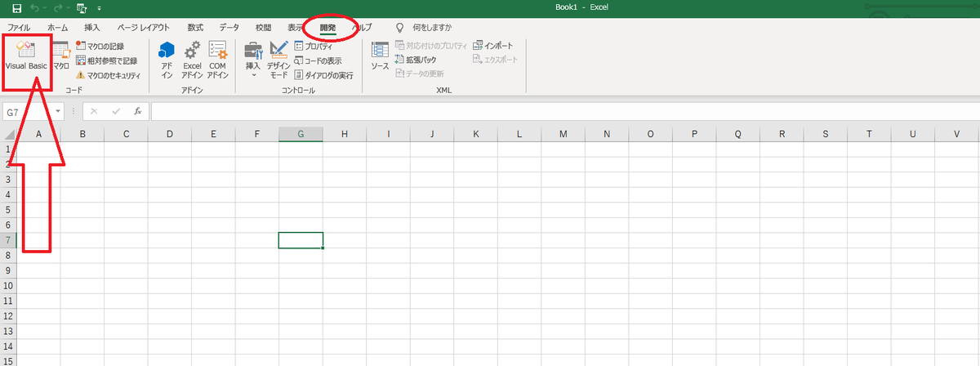Open the マクロ (Macros) dialog
The image size is (980, 366).
tap(60, 57)
